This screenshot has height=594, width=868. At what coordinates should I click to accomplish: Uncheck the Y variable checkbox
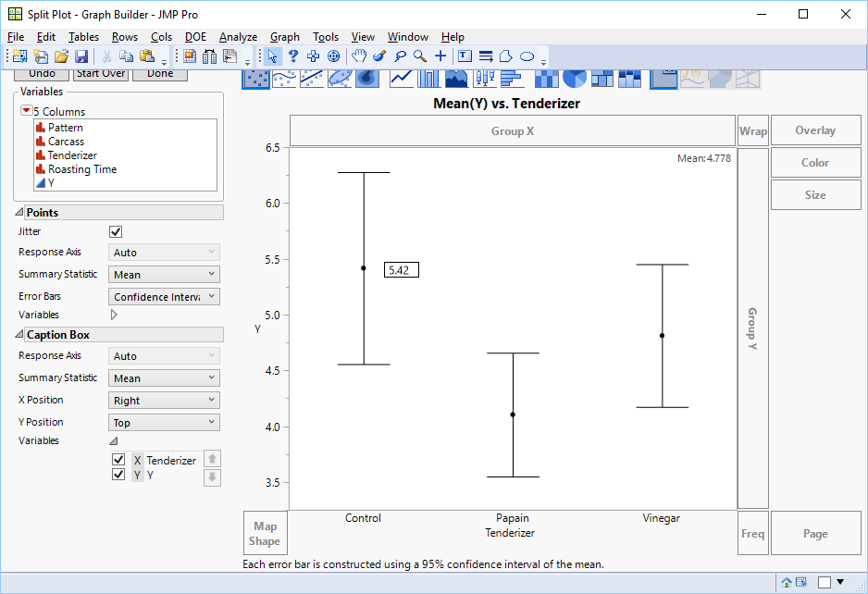tap(118, 475)
